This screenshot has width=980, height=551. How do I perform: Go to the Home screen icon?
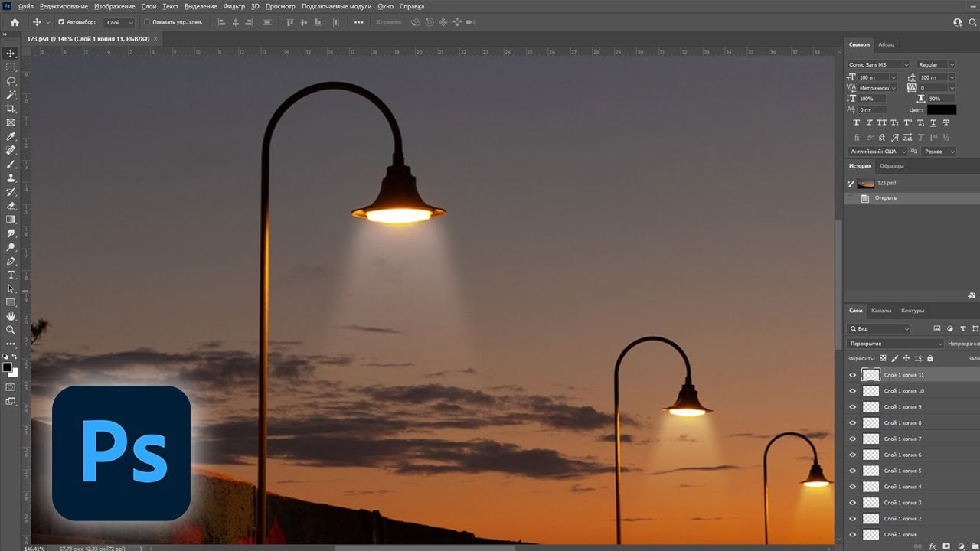(x=15, y=22)
